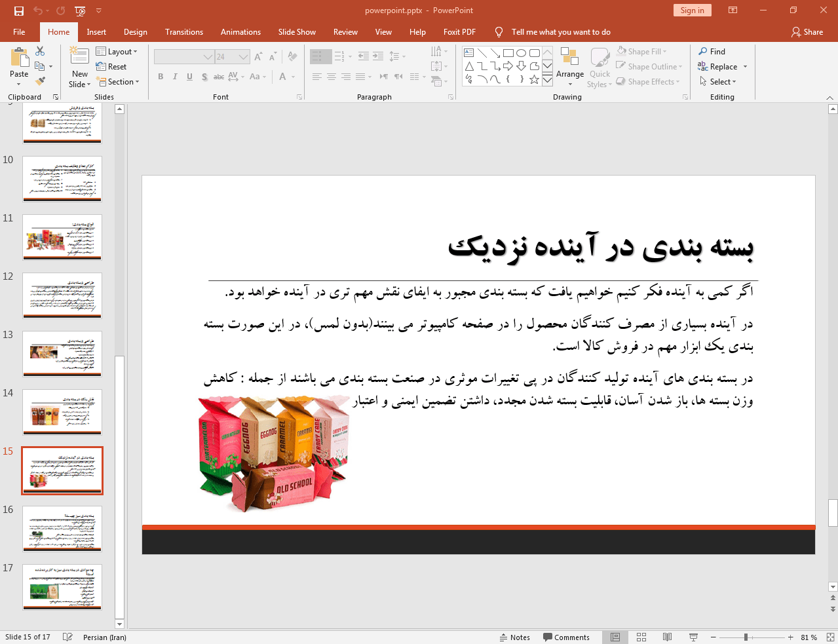Toggle Italic formatting
The image size is (838, 644).
pos(175,77)
